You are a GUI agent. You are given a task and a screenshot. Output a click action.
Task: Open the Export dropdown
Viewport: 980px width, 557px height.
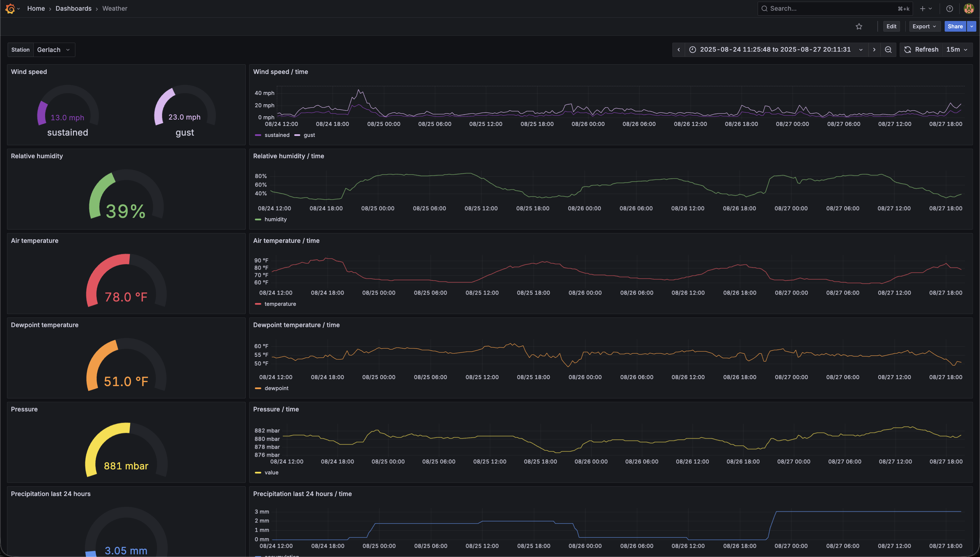[x=924, y=26]
